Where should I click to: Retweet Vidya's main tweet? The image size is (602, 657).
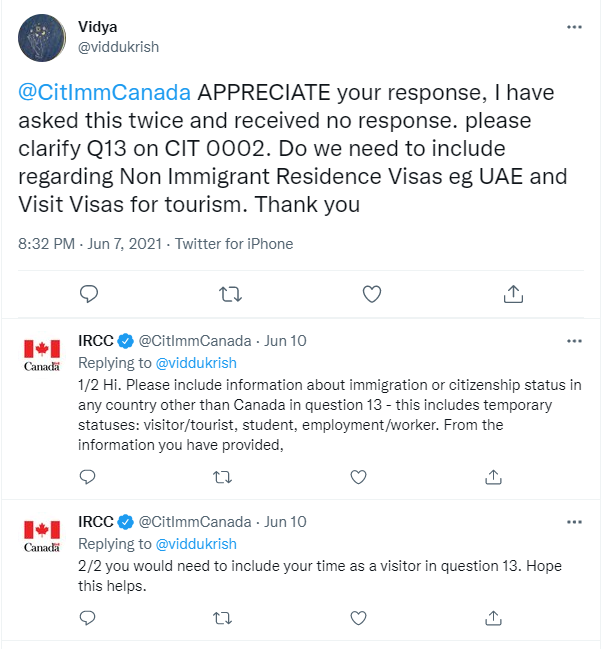231,295
